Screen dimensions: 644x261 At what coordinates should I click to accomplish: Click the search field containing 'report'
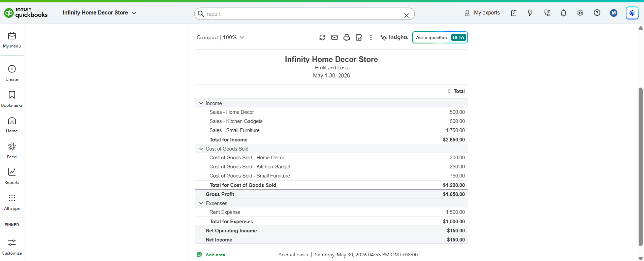coord(304,14)
